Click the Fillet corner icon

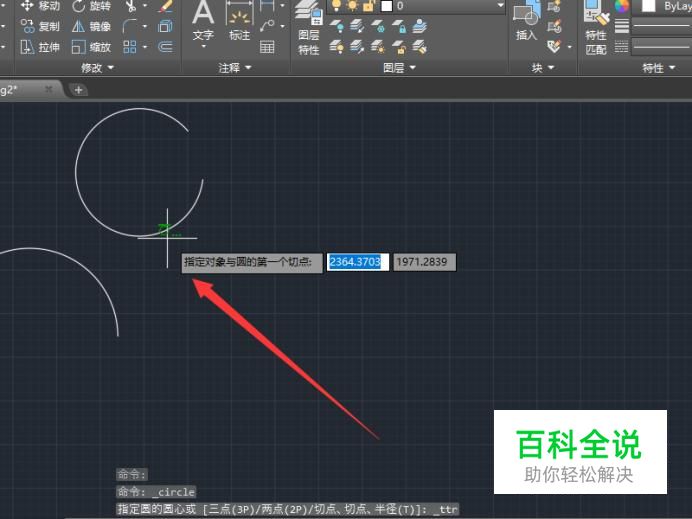click(x=129, y=26)
